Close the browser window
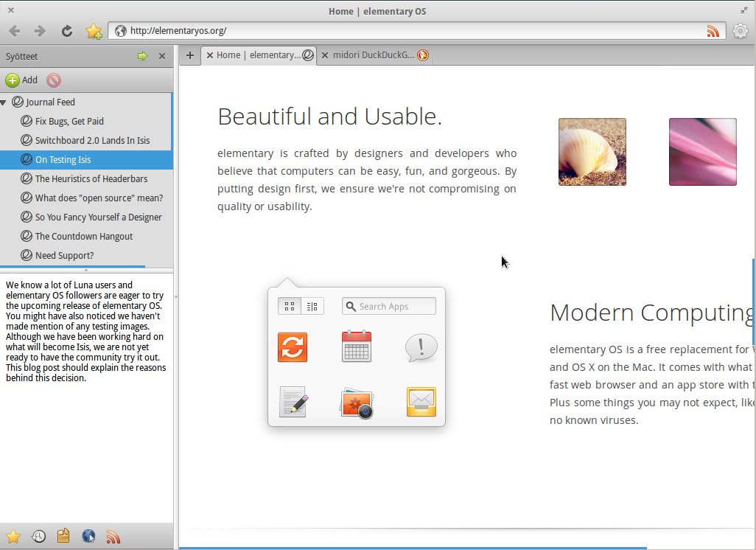 (x=11, y=10)
